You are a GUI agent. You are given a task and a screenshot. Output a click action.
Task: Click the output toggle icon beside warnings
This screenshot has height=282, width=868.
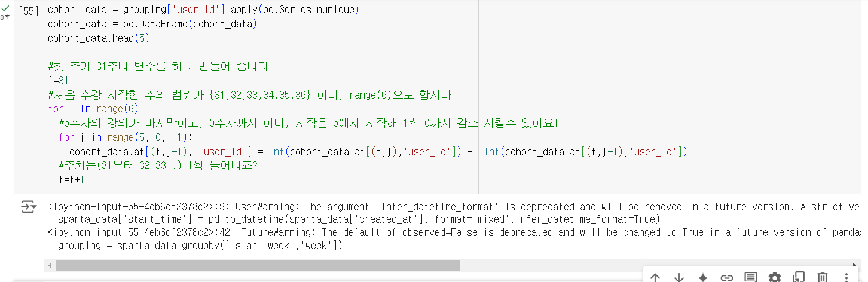tap(28, 207)
